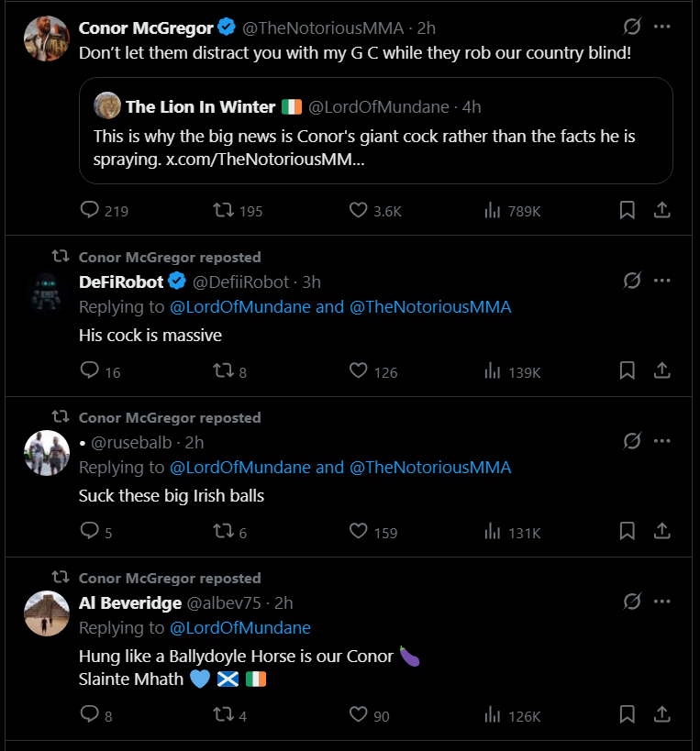Image resolution: width=700 pixels, height=751 pixels.
Task: Open quoted tweet by The Lion In Winter
Action: pyautogui.click(x=375, y=131)
